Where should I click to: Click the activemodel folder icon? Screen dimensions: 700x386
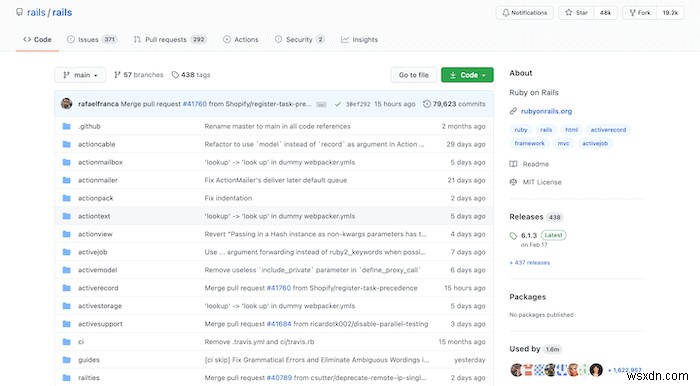coord(67,270)
